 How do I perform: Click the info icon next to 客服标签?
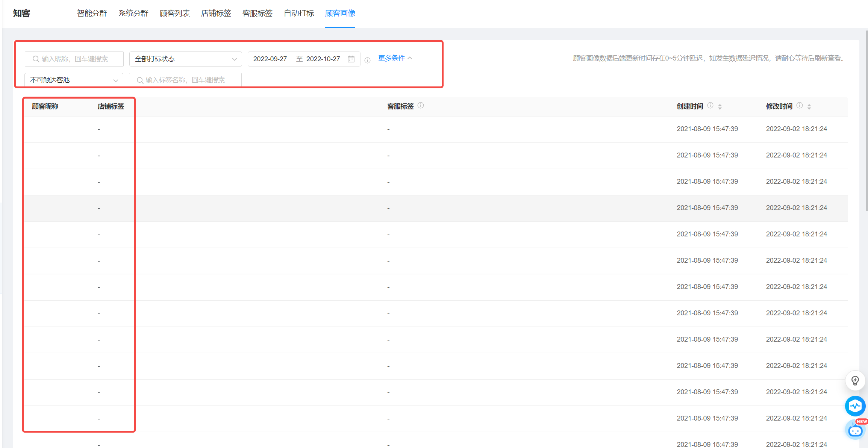(421, 106)
